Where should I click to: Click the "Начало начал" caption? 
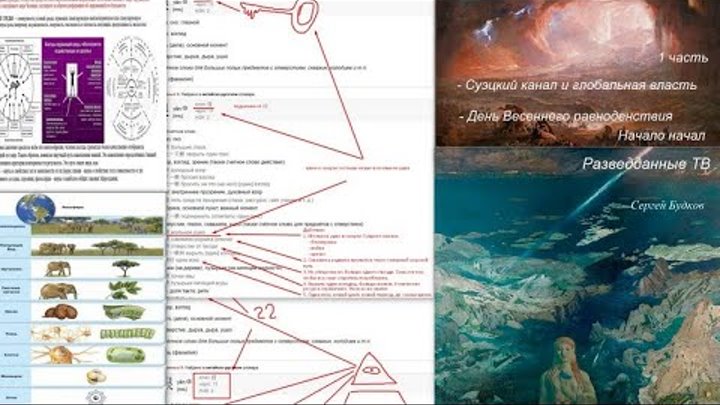click(x=661, y=135)
